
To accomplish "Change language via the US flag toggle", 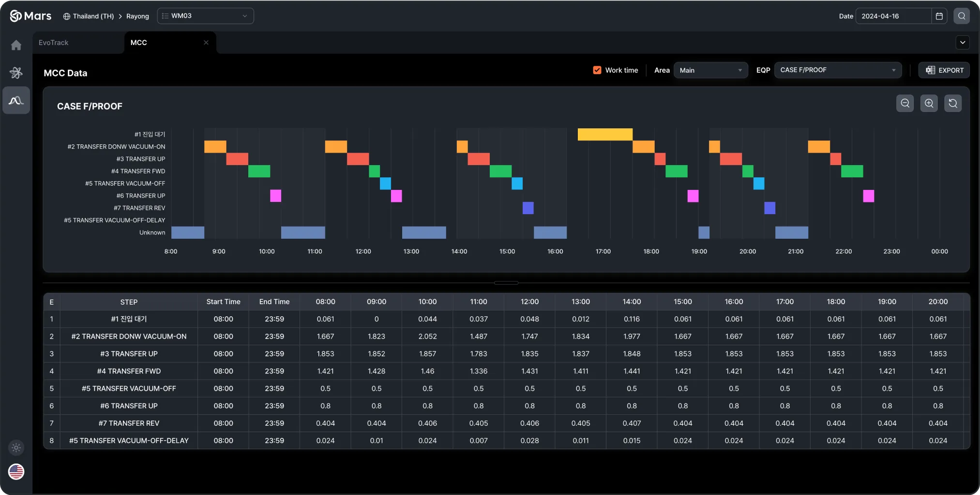I will pos(16,471).
